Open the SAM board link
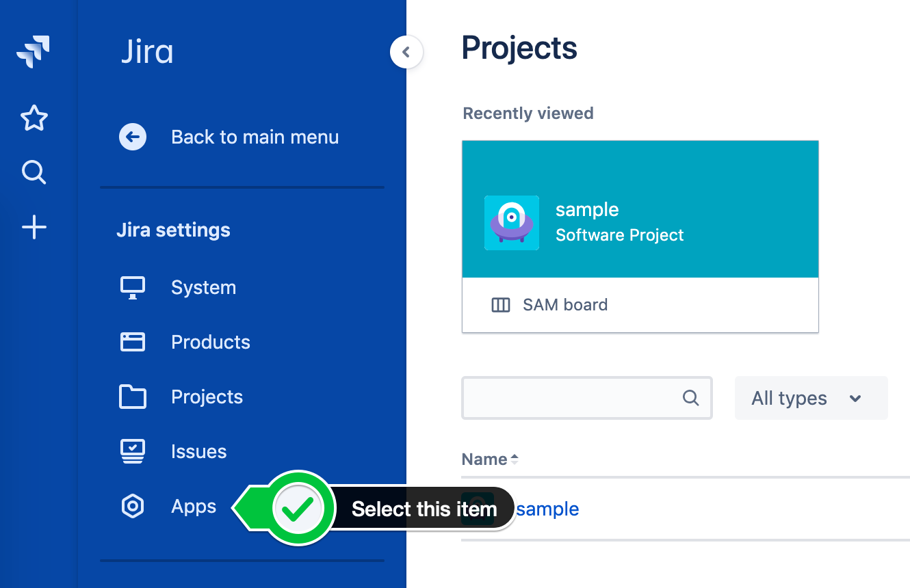This screenshot has height=588, width=910. (565, 305)
